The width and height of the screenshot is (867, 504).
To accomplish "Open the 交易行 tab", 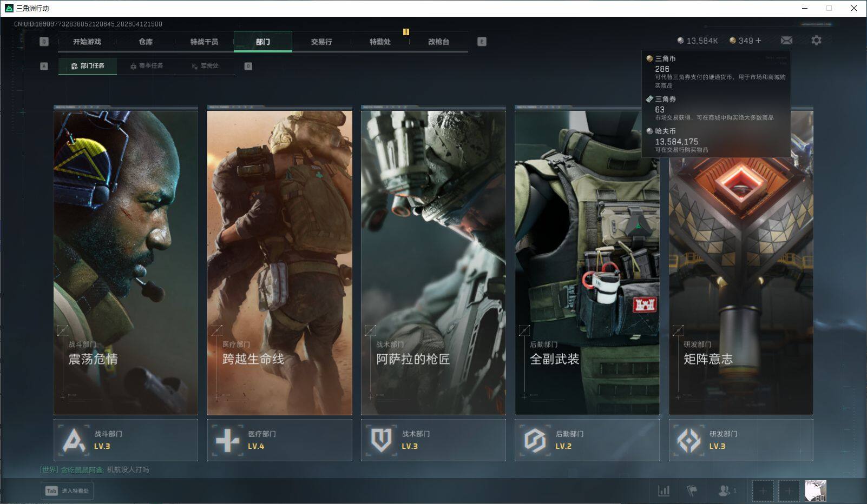I will 321,42.
